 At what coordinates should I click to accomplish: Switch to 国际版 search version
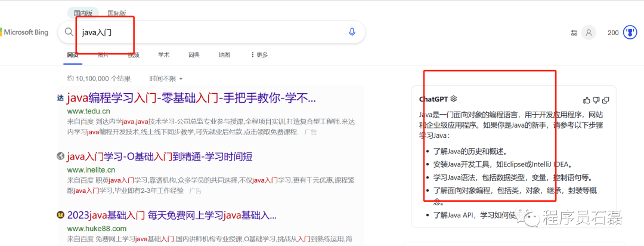[117, 13]
